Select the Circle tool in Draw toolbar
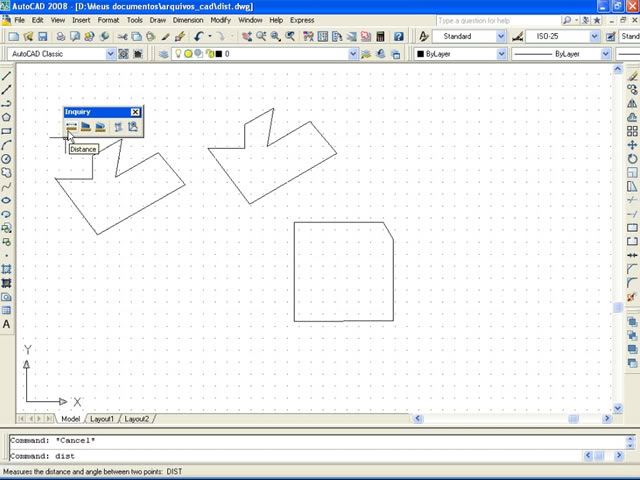The height and width of the screenshot is (480, 640). coord(6,159)
